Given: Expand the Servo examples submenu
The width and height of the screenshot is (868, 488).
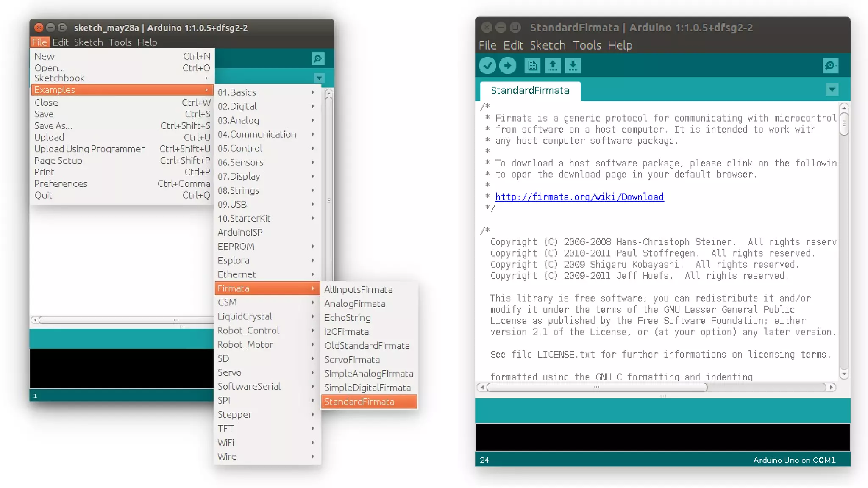Looking at the screenshot, I should (x=267, y=372).
